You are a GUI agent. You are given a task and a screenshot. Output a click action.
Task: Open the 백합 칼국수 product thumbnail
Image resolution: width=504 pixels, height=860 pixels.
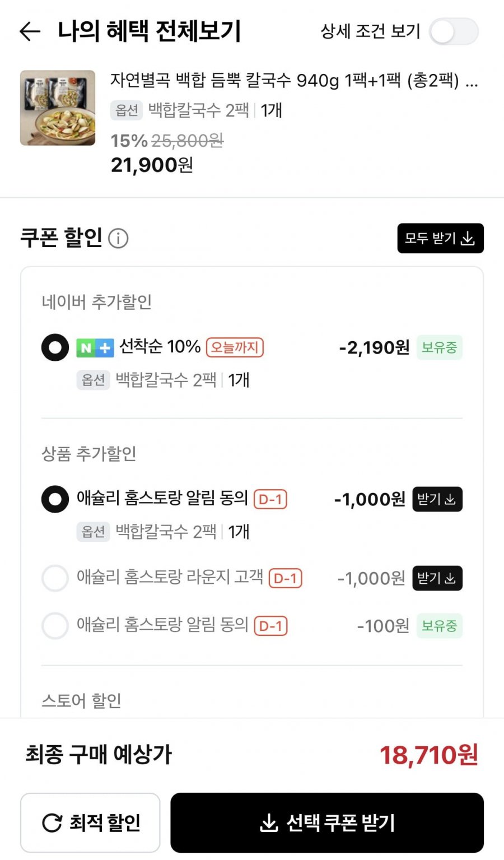pyautogui.click(x=58, y=108)
